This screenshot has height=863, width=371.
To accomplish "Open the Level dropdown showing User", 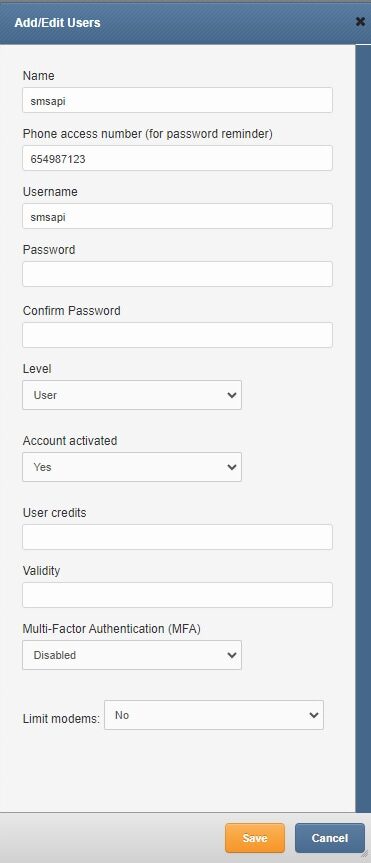I will tap(132, 395).
